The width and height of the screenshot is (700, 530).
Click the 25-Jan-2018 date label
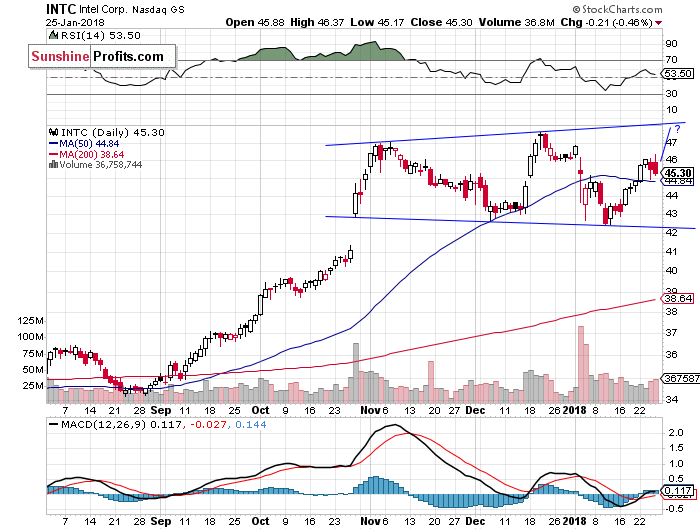(x=75, y=22)
